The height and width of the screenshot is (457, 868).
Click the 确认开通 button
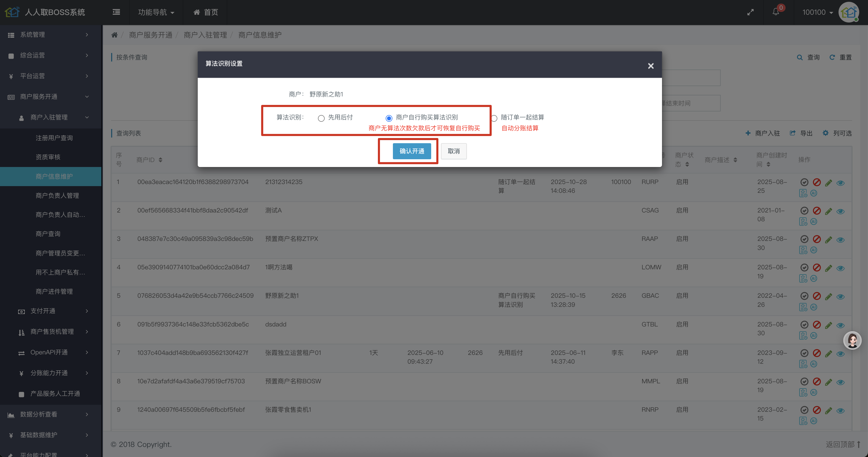point(412,151)
